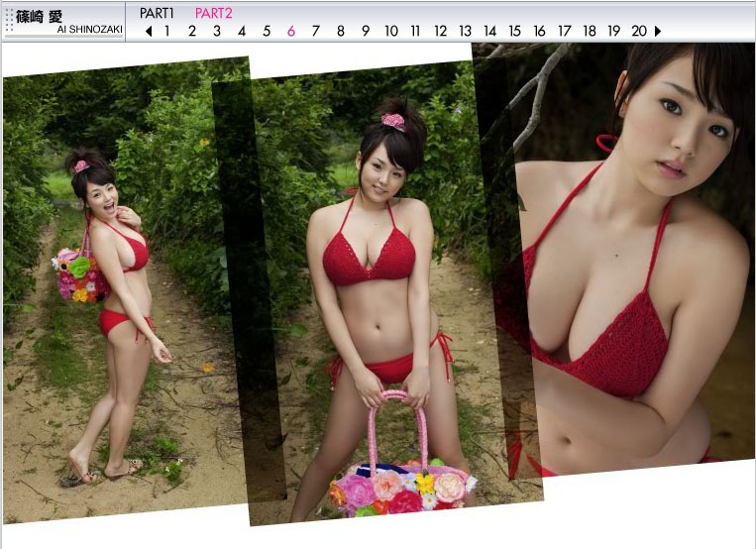Open page 18

click(x=590, y=32)
